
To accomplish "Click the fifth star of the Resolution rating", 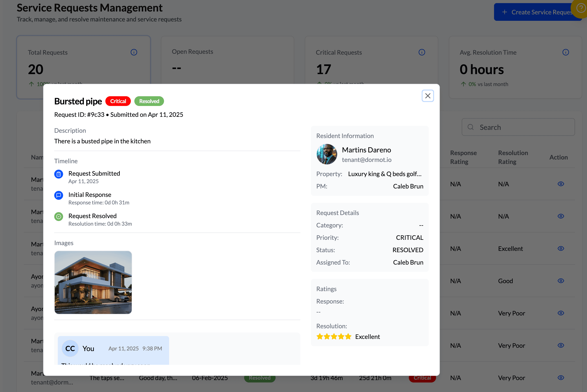I will pyautogui.click(x=349, y=336).
